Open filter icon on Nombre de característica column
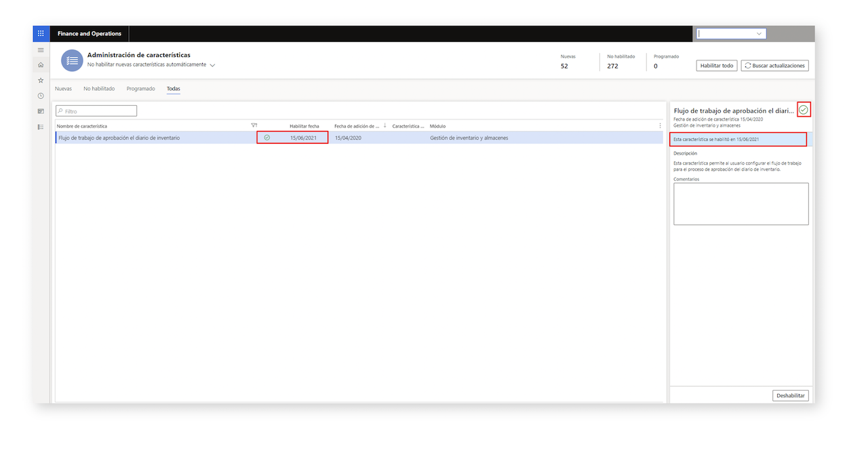 [x=254, y=125]
